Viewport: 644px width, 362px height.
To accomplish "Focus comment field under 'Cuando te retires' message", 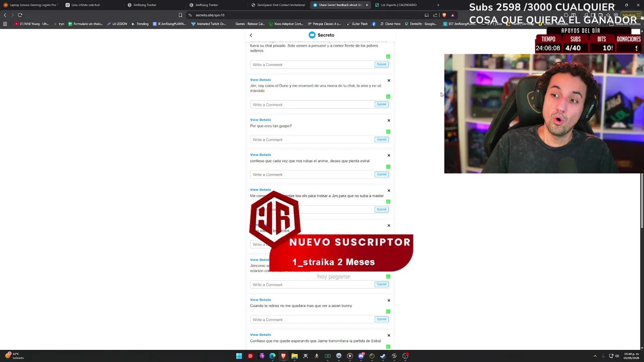I will [x=312, y=320].
